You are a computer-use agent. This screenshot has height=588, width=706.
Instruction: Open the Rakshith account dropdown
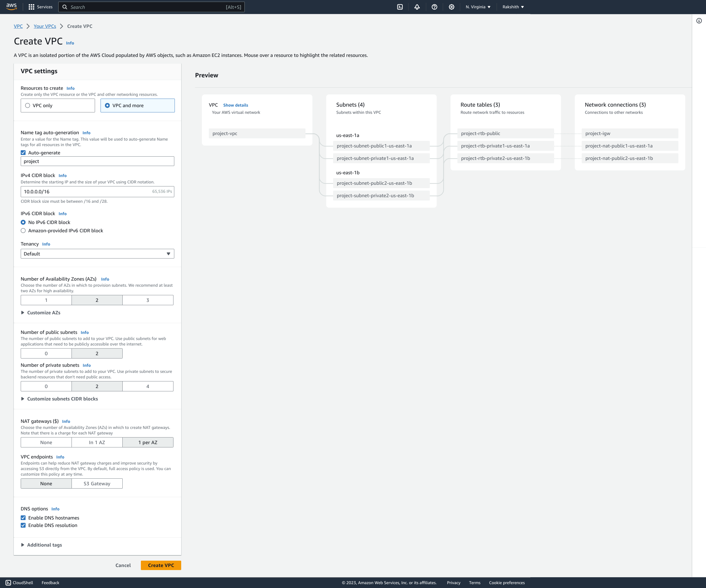pos(513,7)
